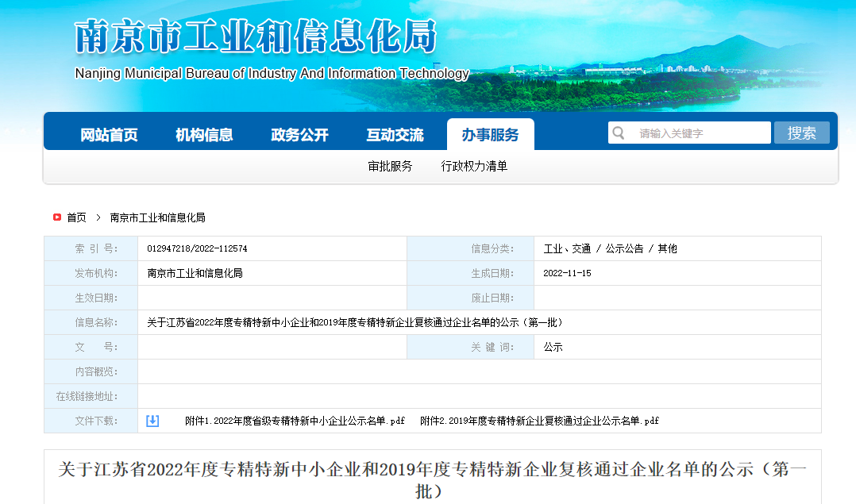This screenshot has width=856, height=504.
Task: Click the 首页 breadcrumb link
Action: tap(76, 217)
